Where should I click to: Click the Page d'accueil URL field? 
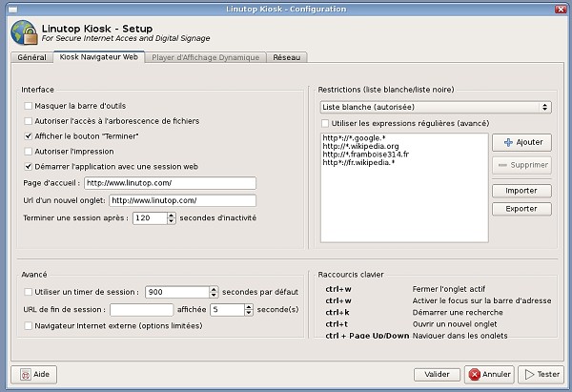pyautogui.click(x=170, y=183)
